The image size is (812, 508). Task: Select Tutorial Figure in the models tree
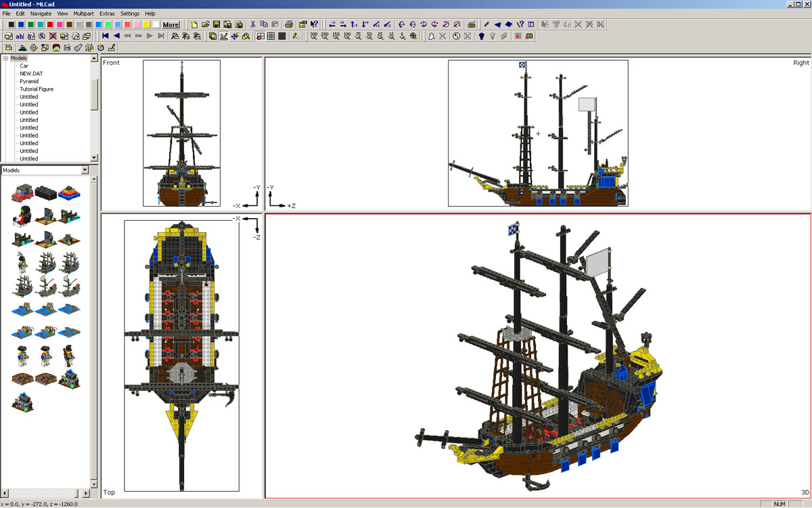(x=36, y=89)
